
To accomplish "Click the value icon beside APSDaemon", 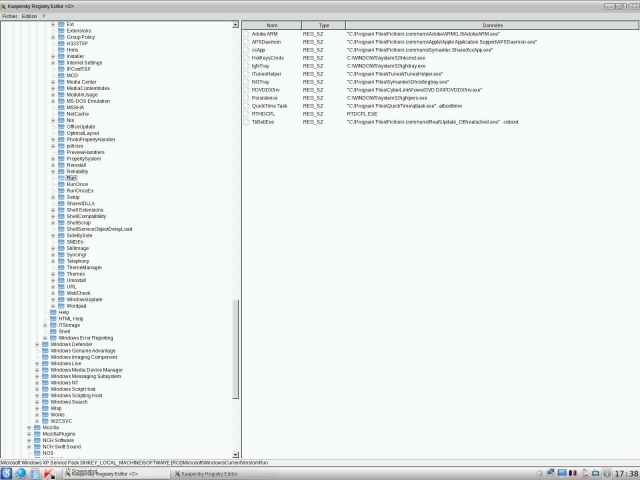I will click(x=247, y=42).
